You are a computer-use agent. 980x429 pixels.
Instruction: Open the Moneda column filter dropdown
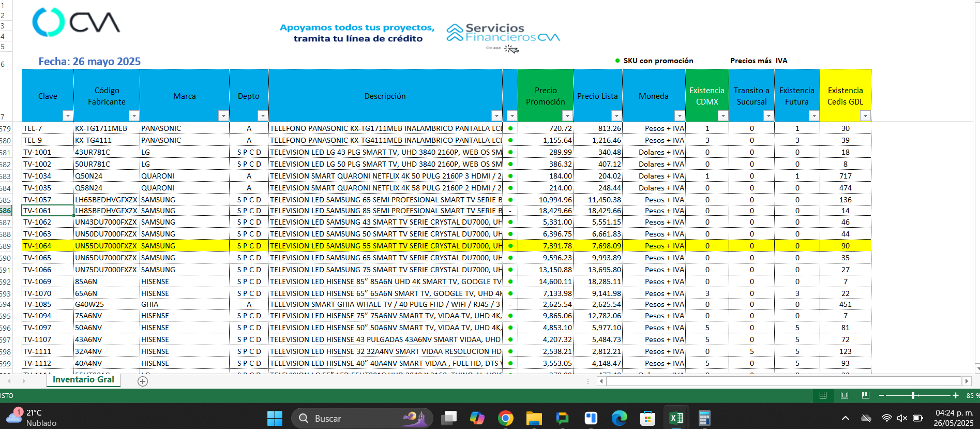coord(680,115)
